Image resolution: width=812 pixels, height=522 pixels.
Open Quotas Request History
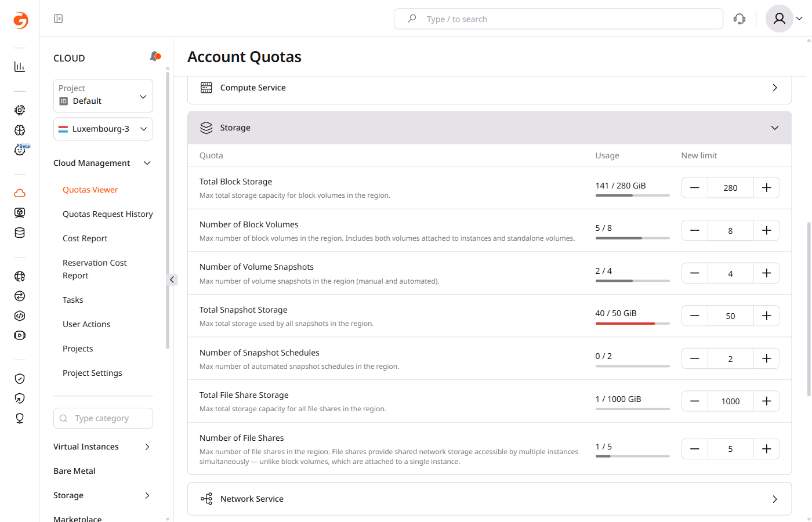pyautogui.click(x=108, y=214)
